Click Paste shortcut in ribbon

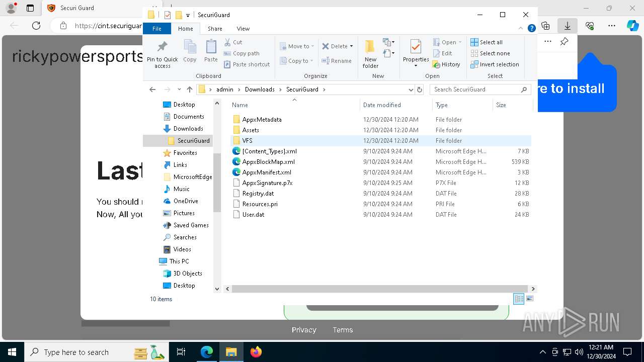click(x=247, y=64)
